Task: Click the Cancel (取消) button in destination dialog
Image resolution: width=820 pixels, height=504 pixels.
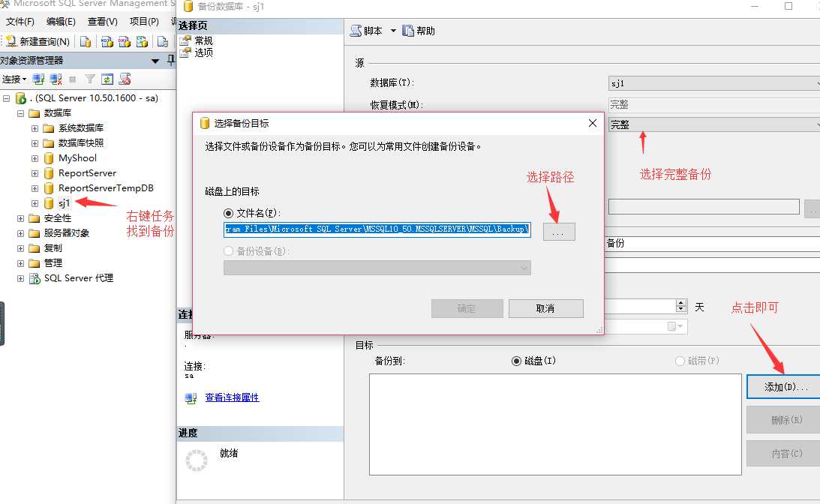Action: coord(545,308)
